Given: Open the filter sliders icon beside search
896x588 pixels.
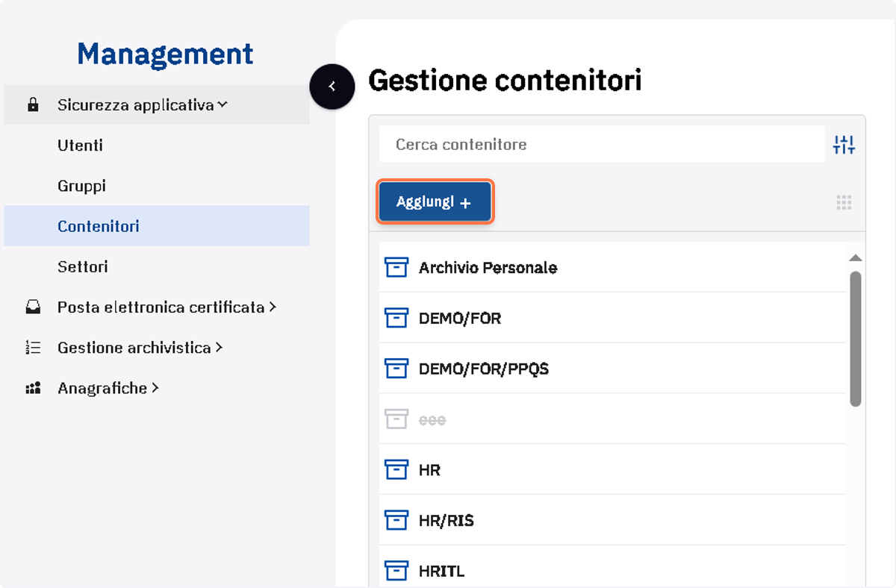Looking at the screenshot, I should tap(844, 145).
